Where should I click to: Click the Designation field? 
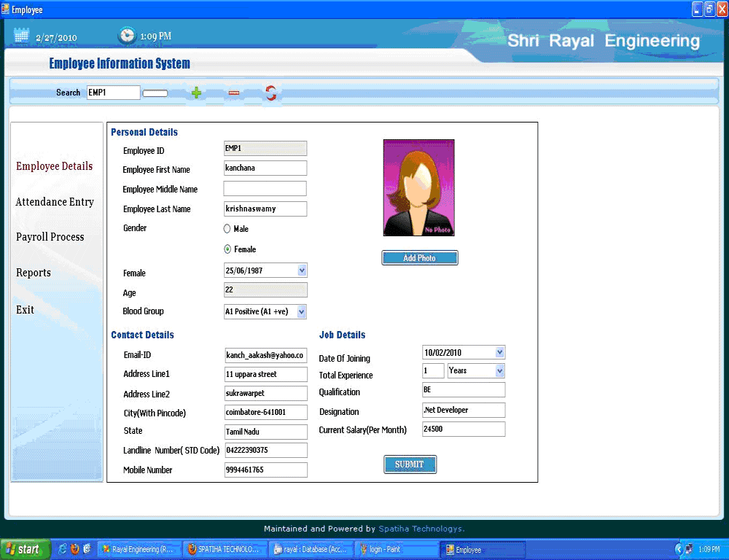[464, 410]
